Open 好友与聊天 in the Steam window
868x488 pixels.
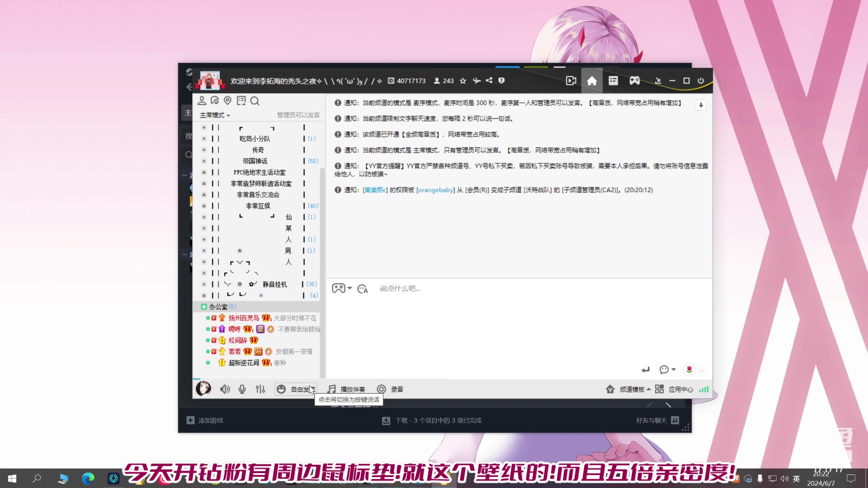click(x=657, y=420)
